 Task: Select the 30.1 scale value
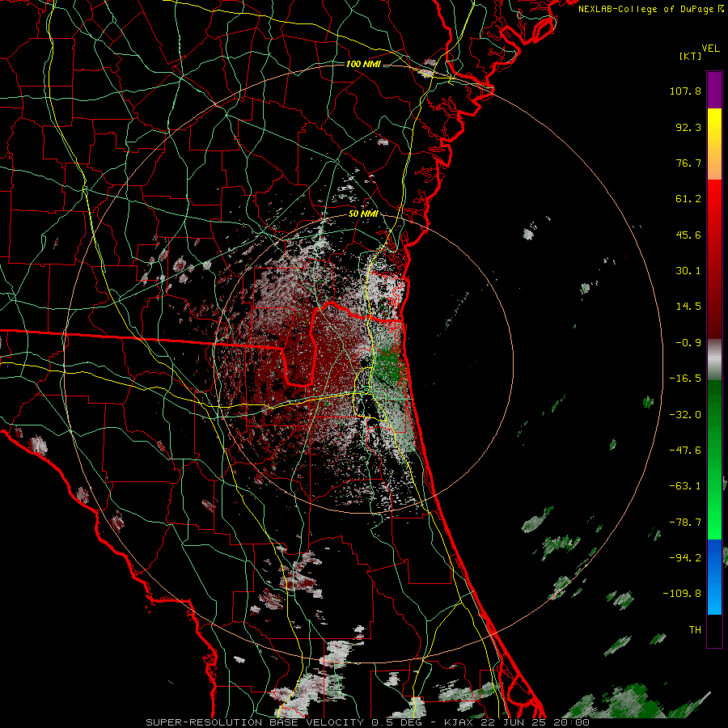click(x=688, y=271)
